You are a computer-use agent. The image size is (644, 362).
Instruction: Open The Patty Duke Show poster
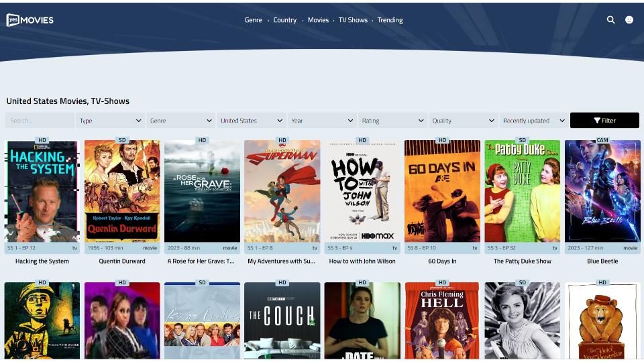click(x=523, y=191)
